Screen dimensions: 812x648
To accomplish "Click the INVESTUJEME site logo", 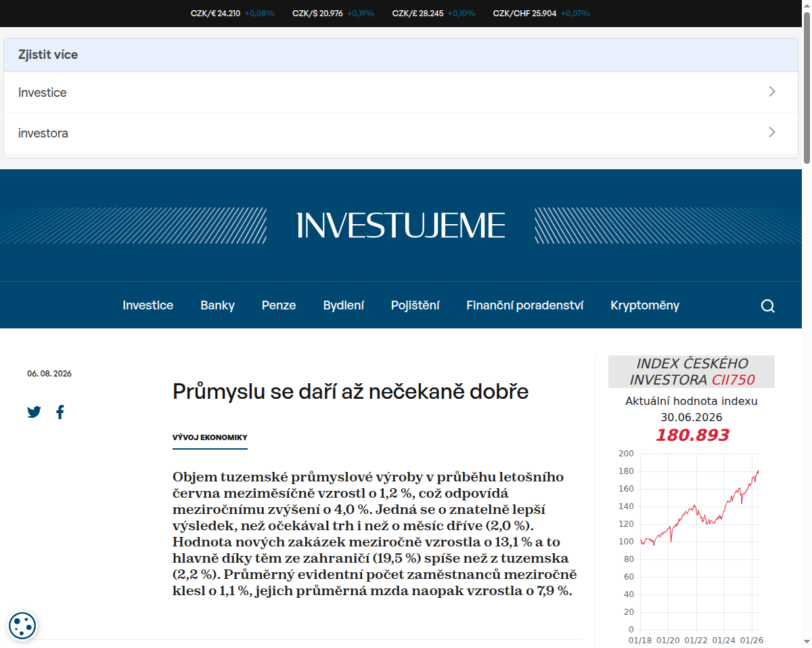I will tap(401, 225).
